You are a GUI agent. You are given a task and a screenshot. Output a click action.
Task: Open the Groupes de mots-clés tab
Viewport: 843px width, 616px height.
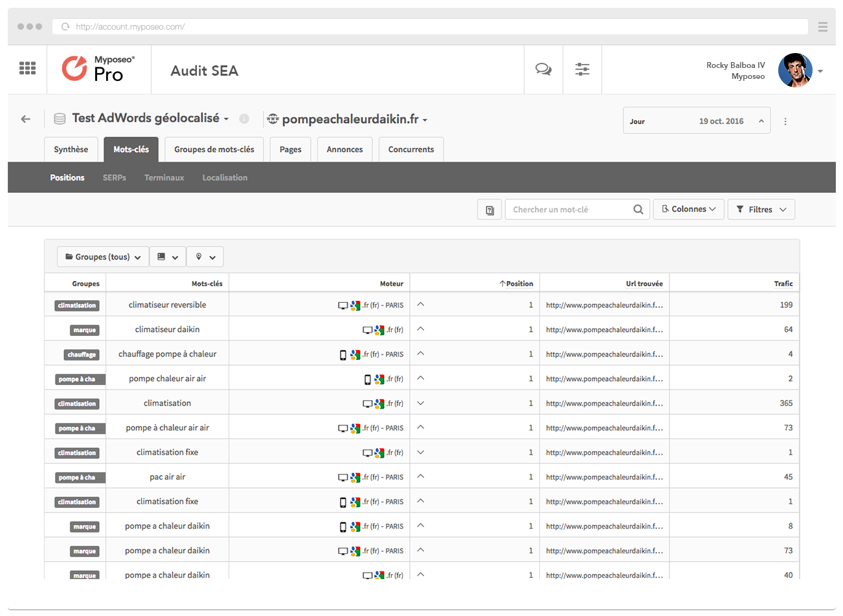click(214, 149)
